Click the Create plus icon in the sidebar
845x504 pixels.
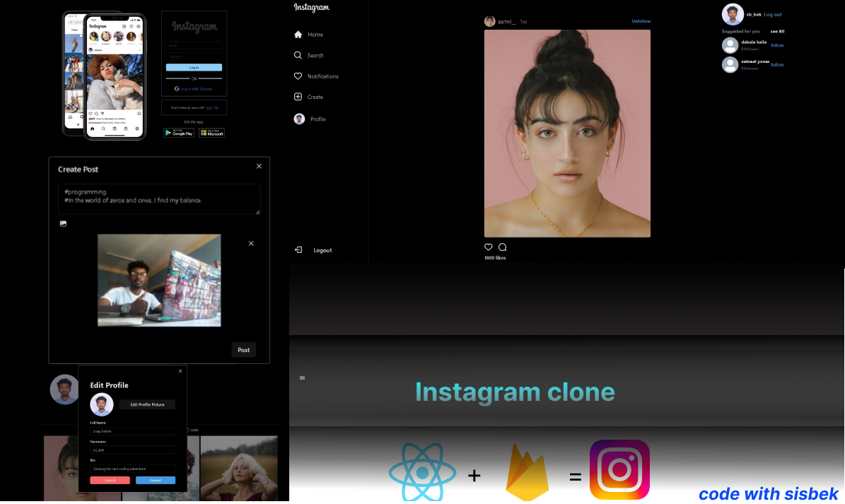(x=298, y=96)
